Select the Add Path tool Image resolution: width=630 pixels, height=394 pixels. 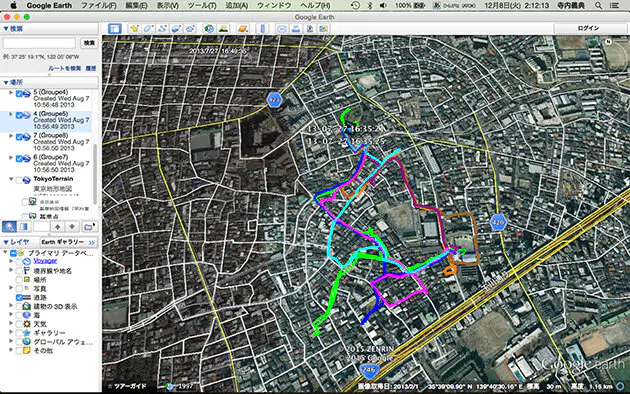pos(162,29)
